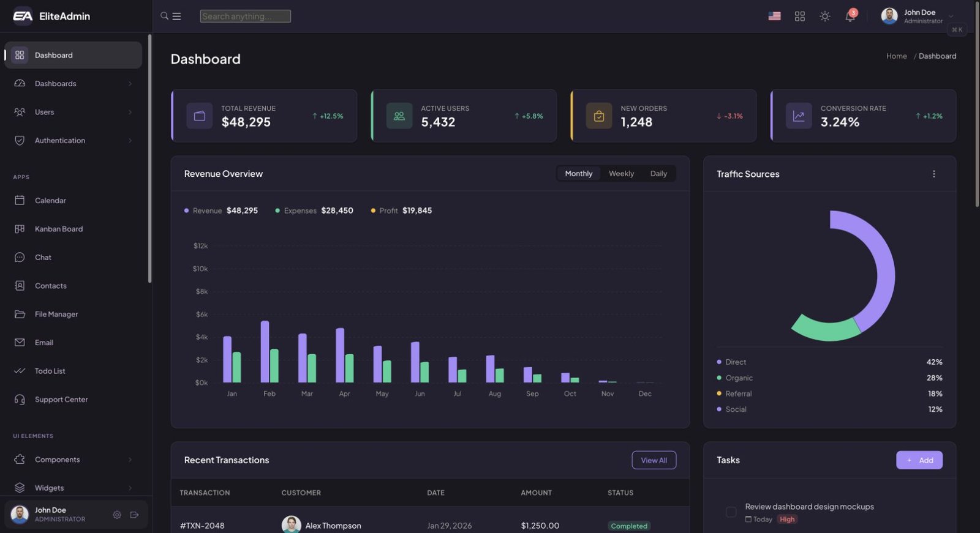Switch chart to Monthly view
The height and width of the screenshot is (533, 980).
(579, 174)
